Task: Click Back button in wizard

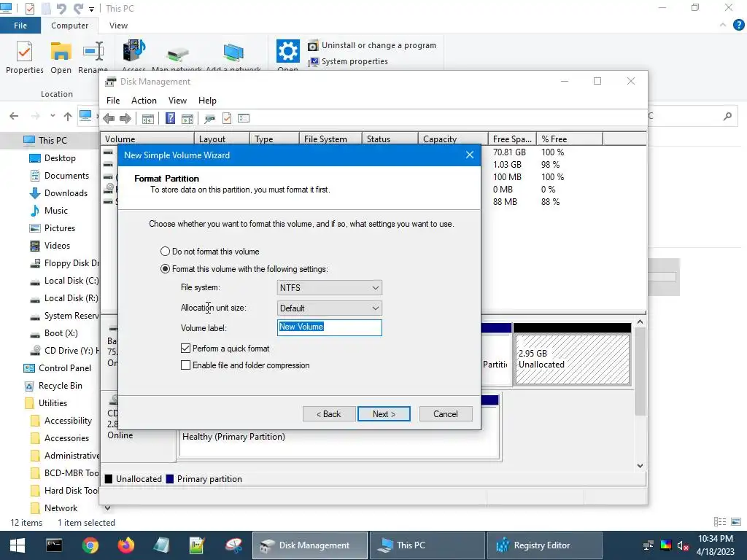Action: (329, 414)
